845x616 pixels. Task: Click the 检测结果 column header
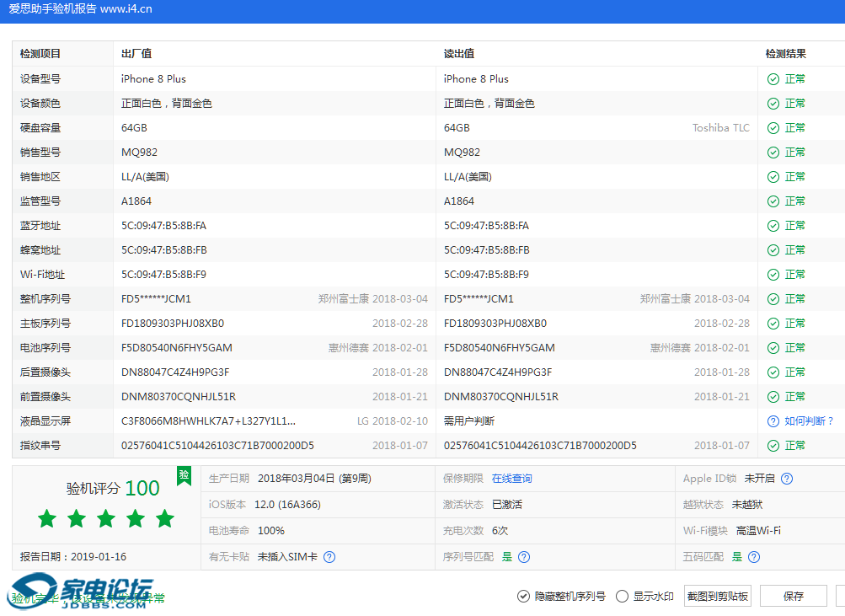[786, 54]
